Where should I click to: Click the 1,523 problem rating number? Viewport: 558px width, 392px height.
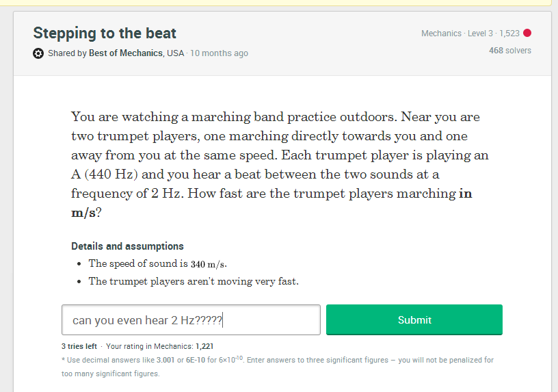pyautogui.click(x=509, y=34)
